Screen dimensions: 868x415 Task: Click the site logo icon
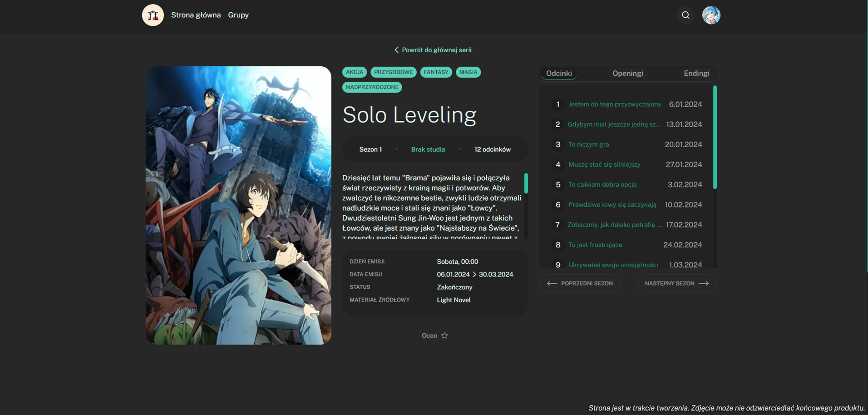coord(153,15)
